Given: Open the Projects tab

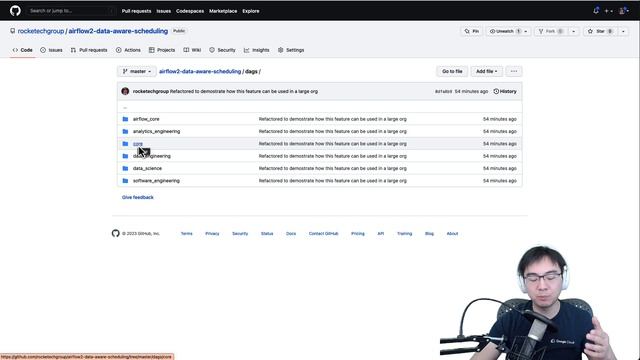Looking at the screenshot, I should 162,50.
